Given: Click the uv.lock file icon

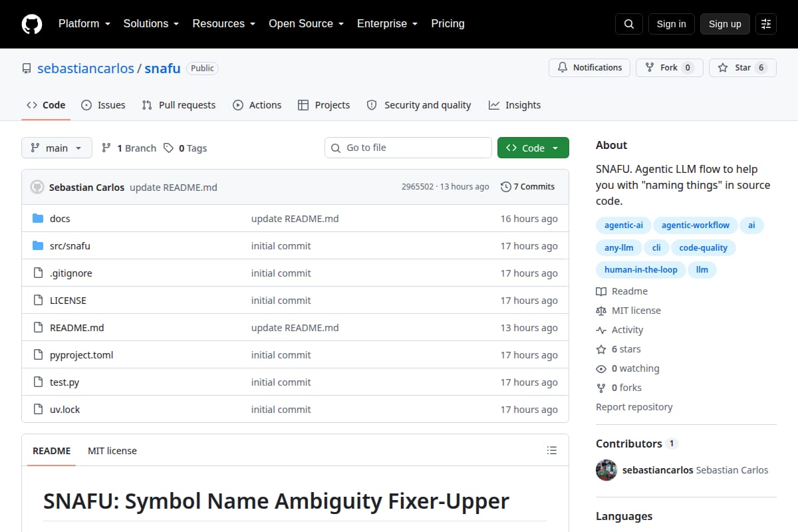Looking at the screenshot, I should pos(38,410).
